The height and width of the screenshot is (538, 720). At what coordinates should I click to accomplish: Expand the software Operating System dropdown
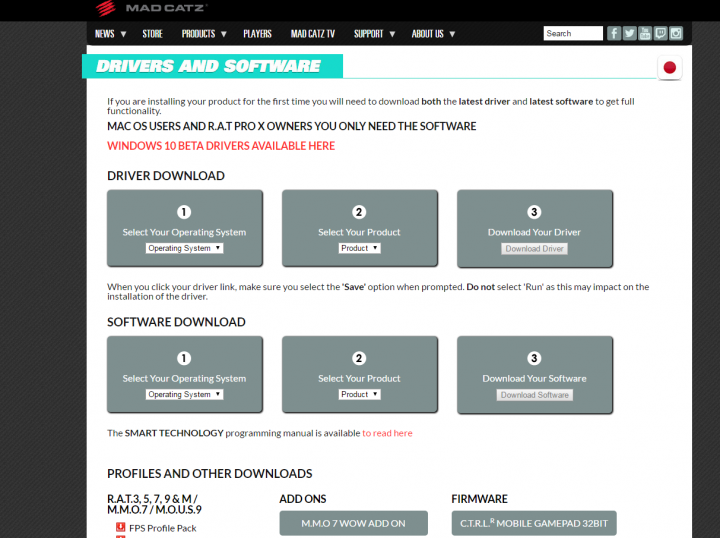click(184, 394)
